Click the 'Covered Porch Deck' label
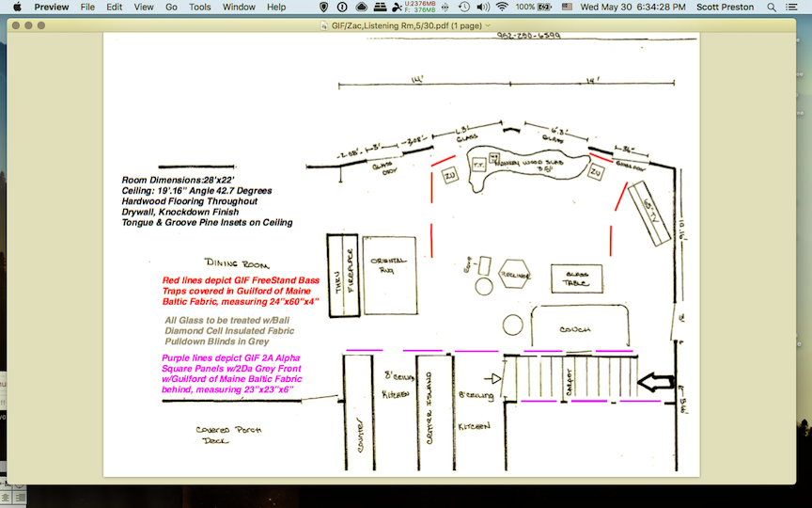812x508 pixels. point(228,435)
